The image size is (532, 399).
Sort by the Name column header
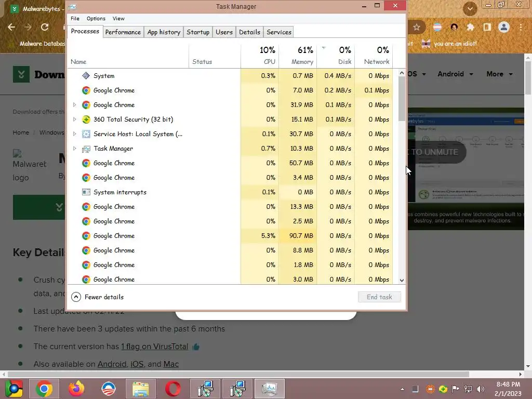tap(128, 56)
